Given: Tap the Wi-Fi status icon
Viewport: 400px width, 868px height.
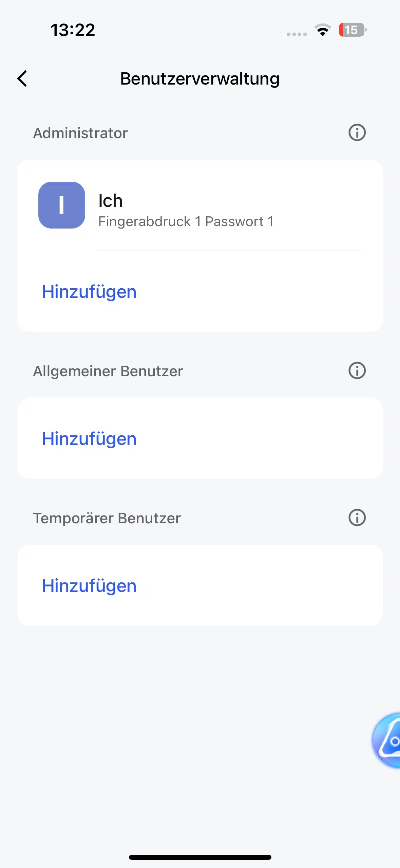Looking at the screenshot, I should coord(323,30).
